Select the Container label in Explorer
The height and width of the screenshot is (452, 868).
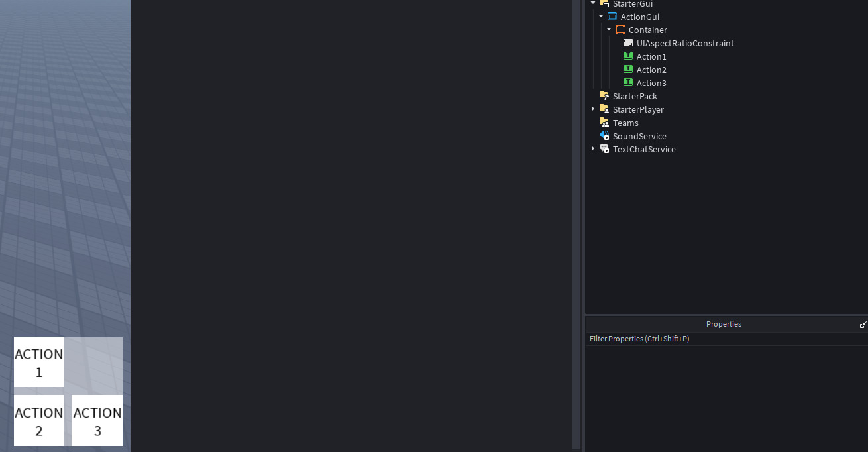648,30
